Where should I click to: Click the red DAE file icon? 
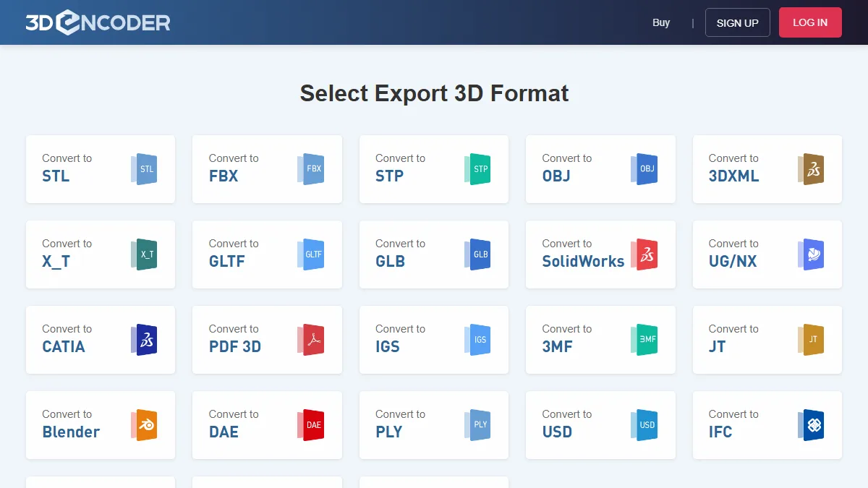click(311, 425)
